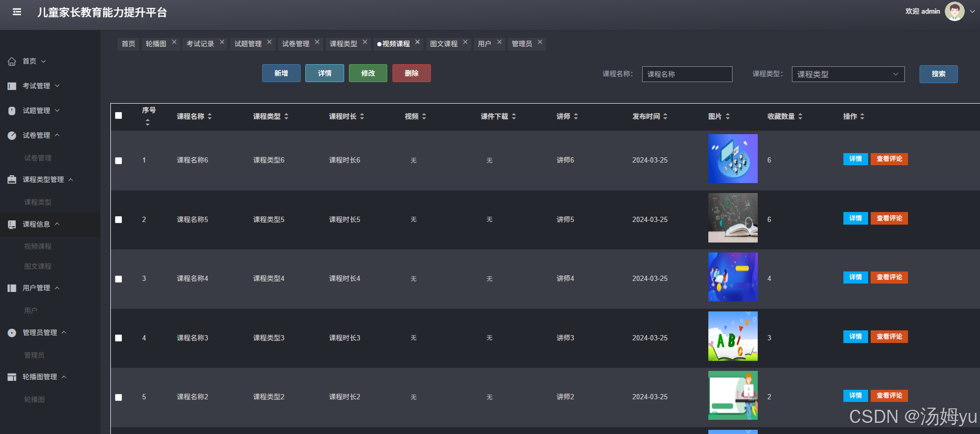Open the 课程类型 filter dropdown
980x434 pixels.
tap(848, 74)
